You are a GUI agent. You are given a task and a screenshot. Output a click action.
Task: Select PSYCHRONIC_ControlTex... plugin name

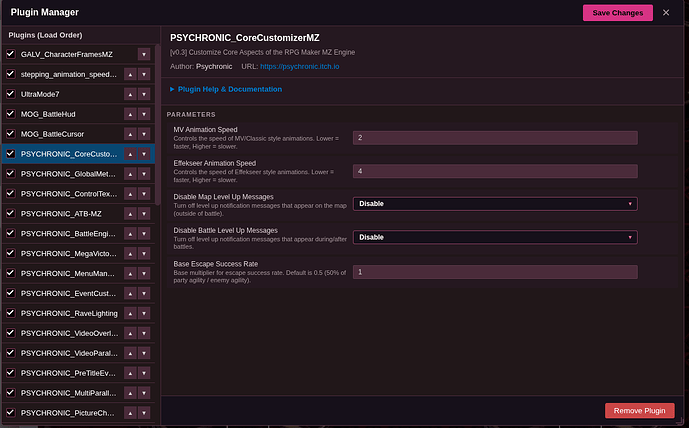click(69, 194)
